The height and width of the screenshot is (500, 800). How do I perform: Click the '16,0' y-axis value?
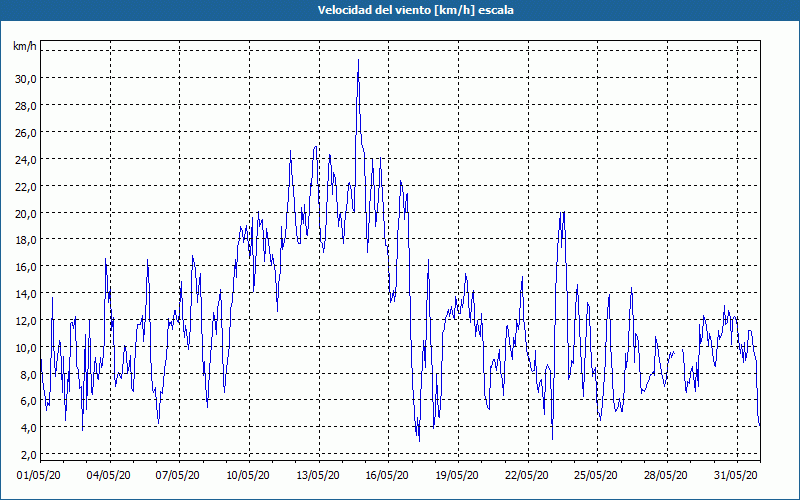26,267
